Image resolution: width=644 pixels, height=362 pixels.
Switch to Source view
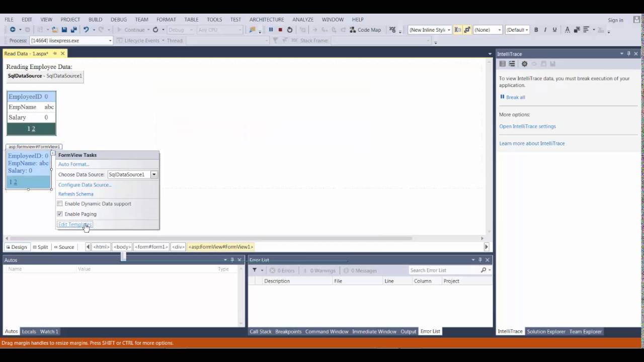tap(63, 247)
